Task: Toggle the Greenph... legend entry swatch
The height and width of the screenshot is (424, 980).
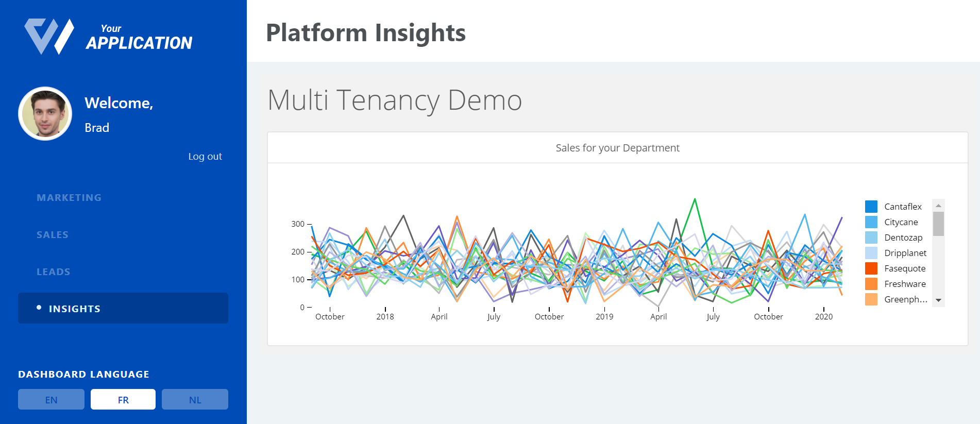Action: coord(871,299)
